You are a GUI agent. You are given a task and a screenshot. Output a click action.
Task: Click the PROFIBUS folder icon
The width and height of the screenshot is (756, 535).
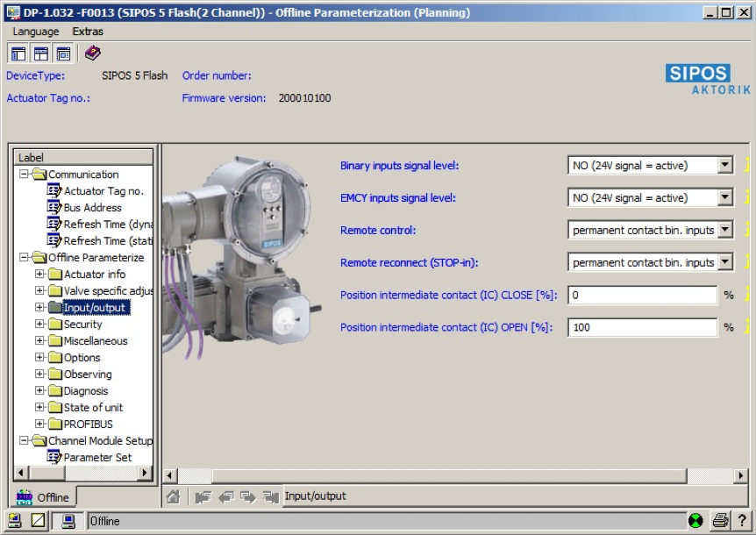click(x=55, y=424)
